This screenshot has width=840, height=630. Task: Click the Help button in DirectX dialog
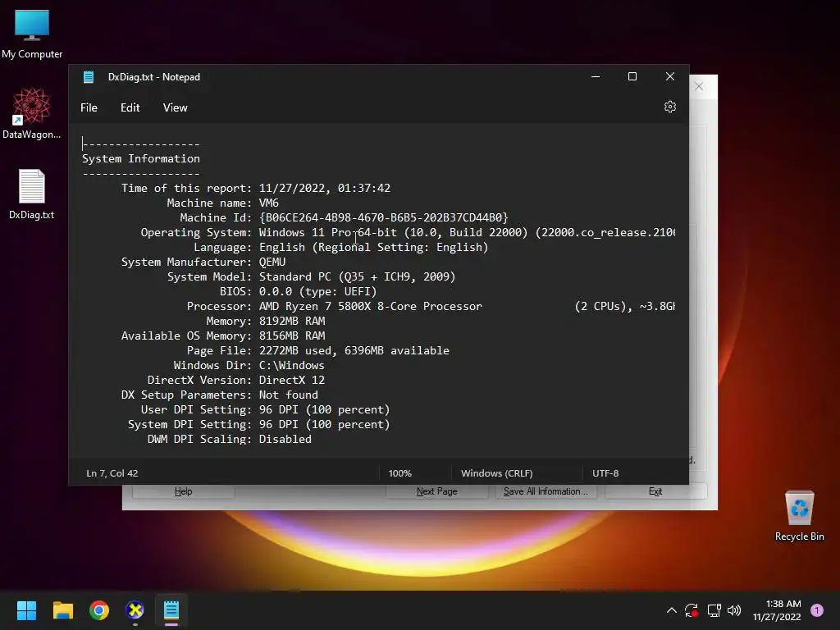[x=183, y=491]
